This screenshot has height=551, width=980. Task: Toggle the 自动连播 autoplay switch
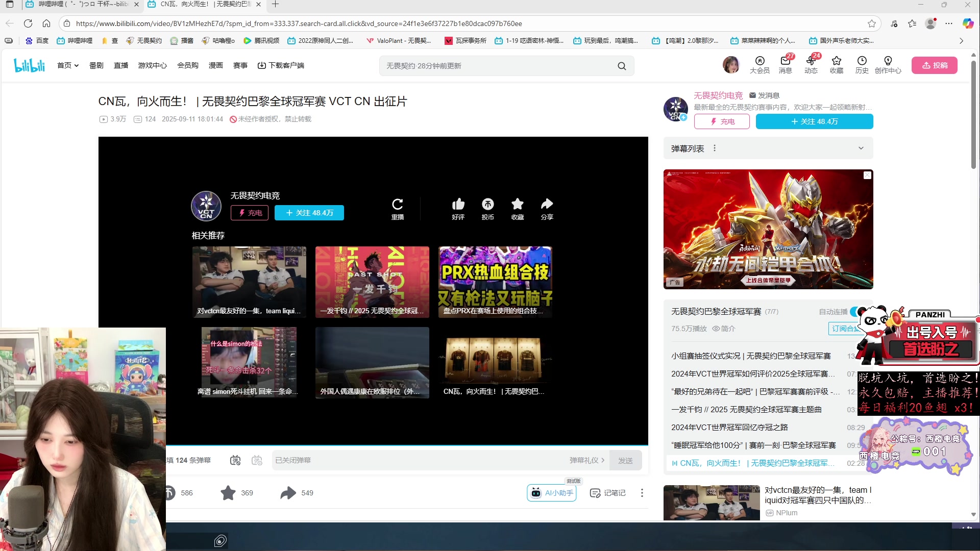[855, 312]
